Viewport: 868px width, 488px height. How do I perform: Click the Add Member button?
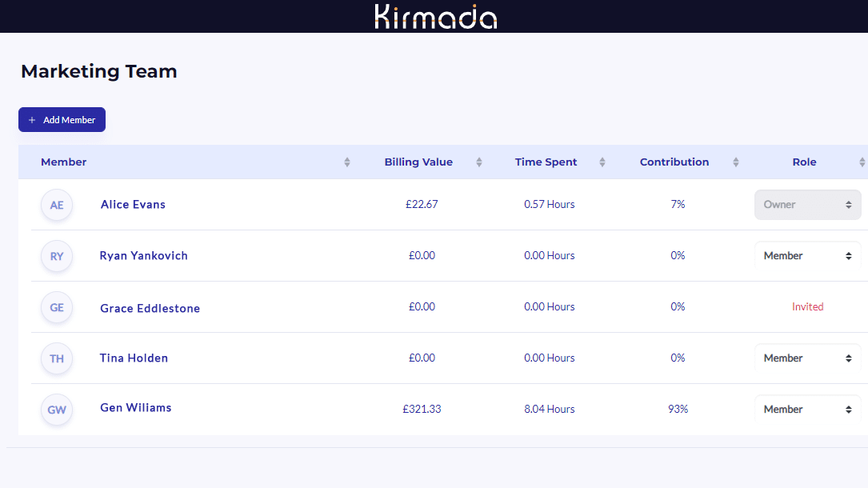[x=62, y=119]
